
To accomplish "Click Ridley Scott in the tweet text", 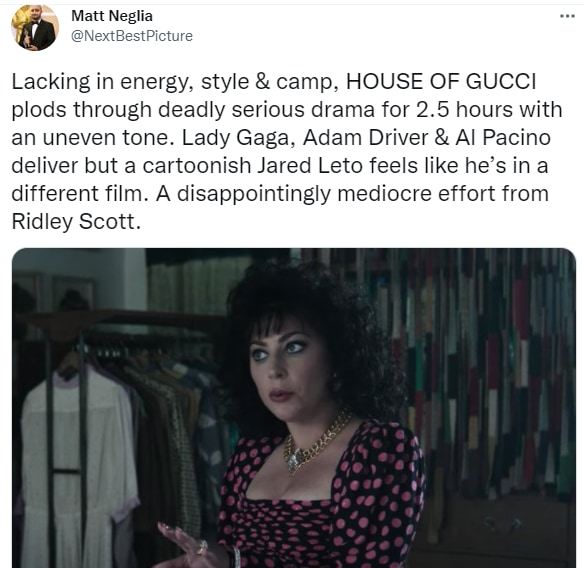I will 76,221.
